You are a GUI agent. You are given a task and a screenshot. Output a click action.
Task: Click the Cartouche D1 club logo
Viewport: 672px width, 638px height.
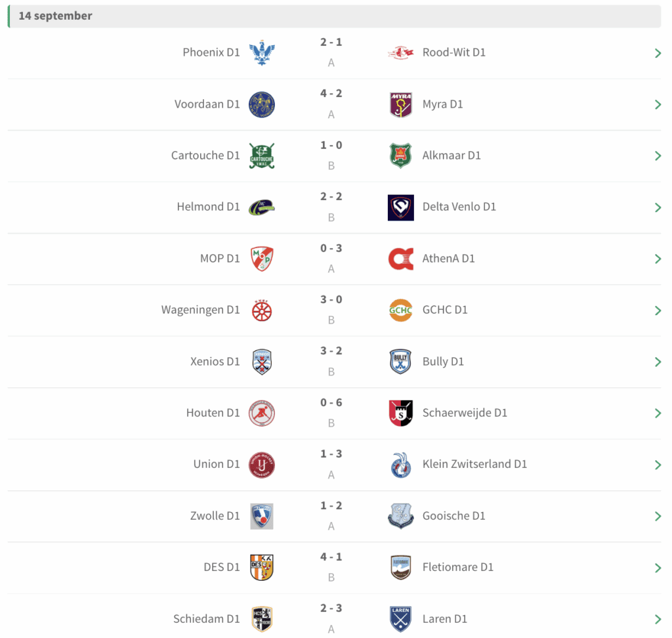262,156
